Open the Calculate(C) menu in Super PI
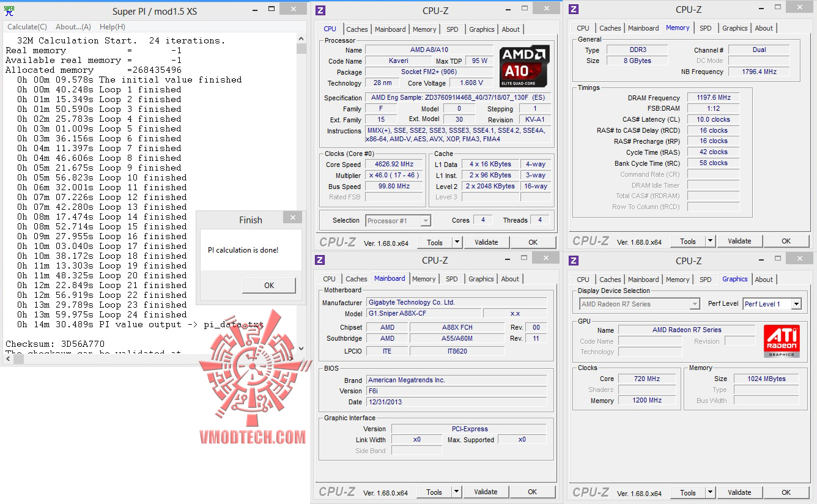This screenshot has width=817, height=504. pyautogui.click(x=27, y=27)
